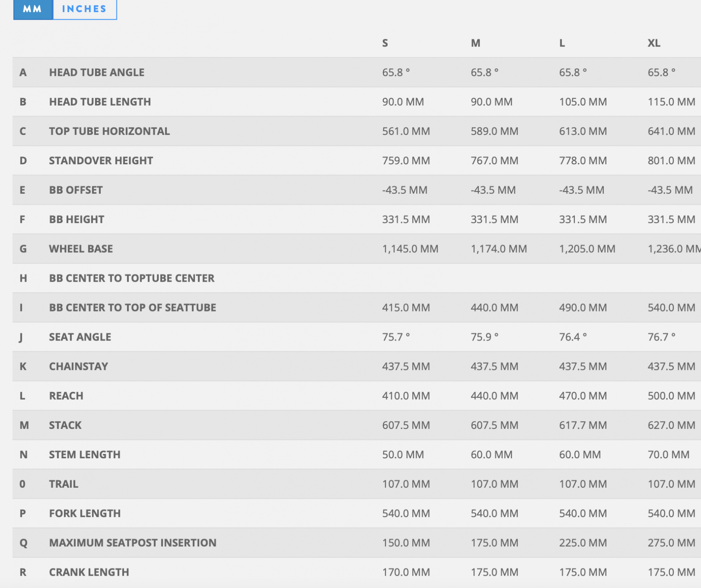Click the HEAD TUBE LENGTH row label
Viewport: 701px width, 588px height.
click(100, 102)
